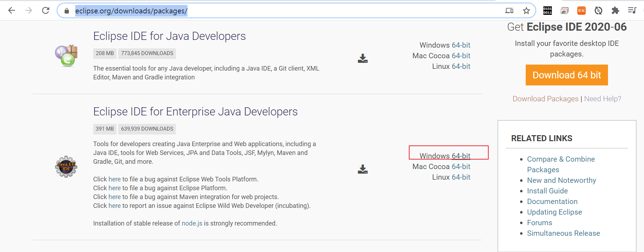Click the RELATED LINKS heading
The height and width of the screenshot is (252, 644).
(542, 138)
